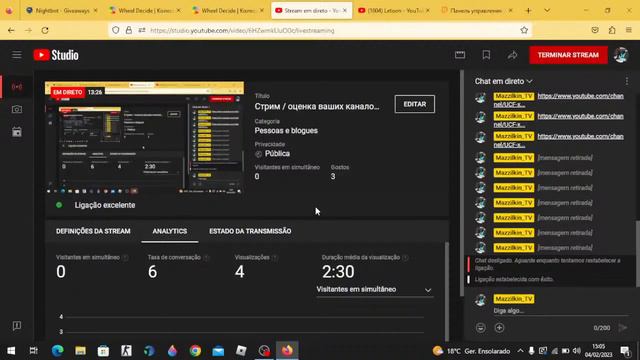Open Estado da transmissão tab
640x360 pixels.
pyautogui.click(x=250, y=231)
